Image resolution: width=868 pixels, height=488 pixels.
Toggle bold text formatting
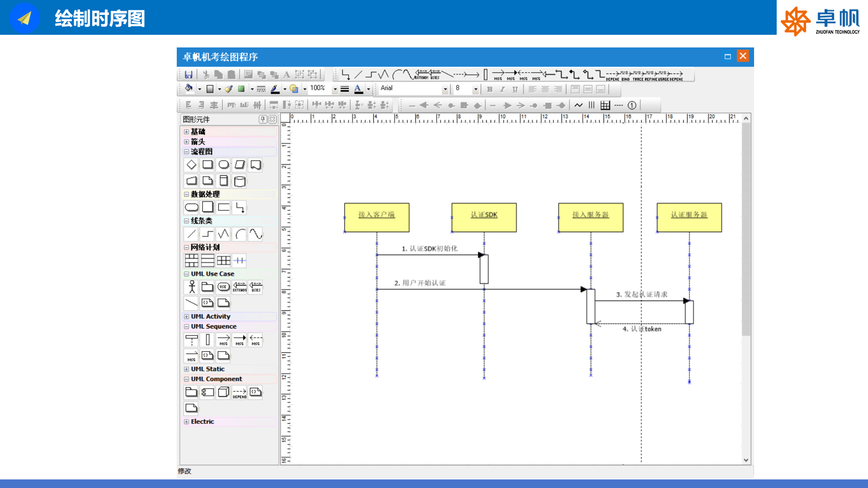[490, 89]
